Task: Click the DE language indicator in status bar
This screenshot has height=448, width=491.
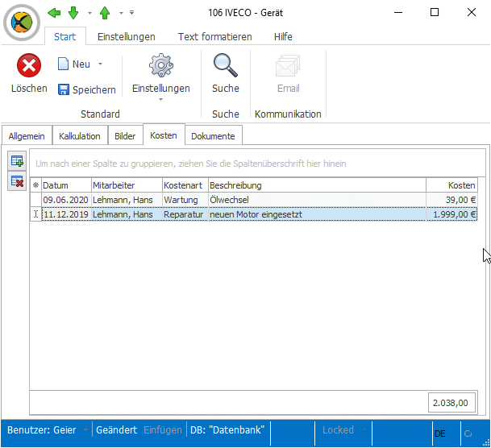Action: (440, 433)
